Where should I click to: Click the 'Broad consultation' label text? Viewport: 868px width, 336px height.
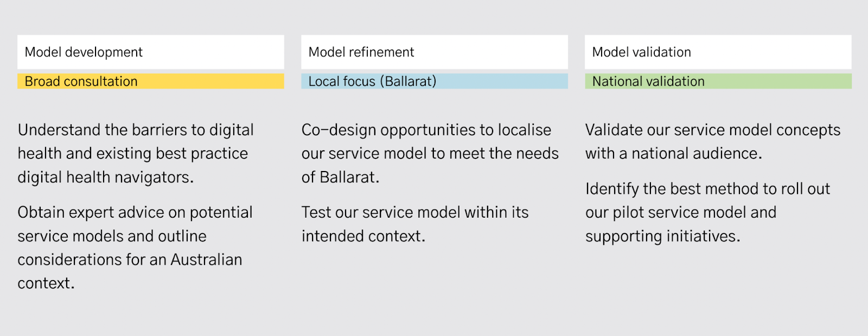click(81, 81)
